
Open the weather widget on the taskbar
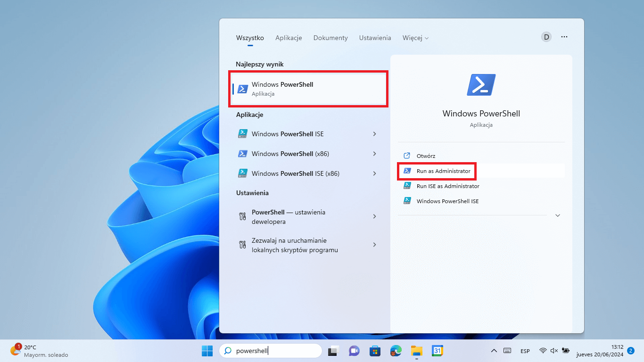(40, 351)
